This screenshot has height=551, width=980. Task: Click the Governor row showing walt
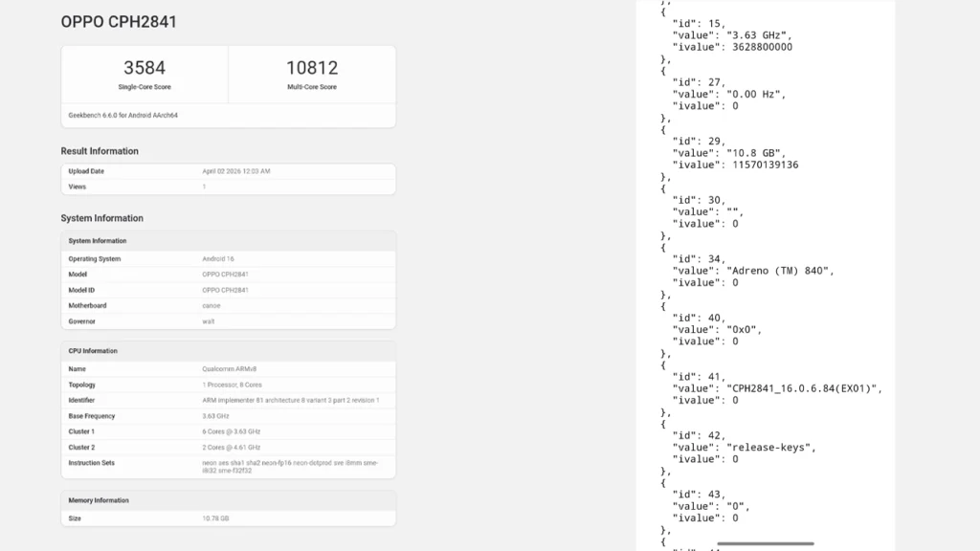coord(228,321)
